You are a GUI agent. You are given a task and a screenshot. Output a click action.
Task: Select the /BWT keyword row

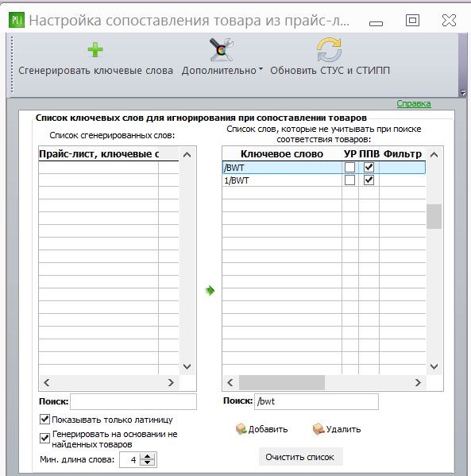[324, 168]
